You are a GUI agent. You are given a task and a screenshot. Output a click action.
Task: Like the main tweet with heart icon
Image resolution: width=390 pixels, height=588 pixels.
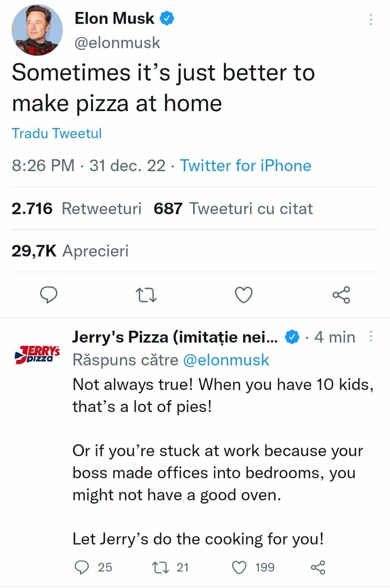pos(244,295)
